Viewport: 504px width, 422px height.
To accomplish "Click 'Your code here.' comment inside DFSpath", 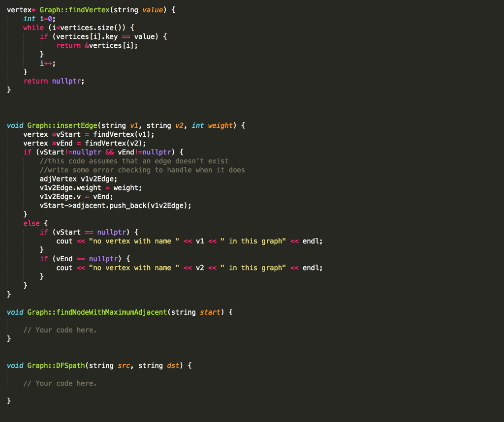I will (60, 384).
